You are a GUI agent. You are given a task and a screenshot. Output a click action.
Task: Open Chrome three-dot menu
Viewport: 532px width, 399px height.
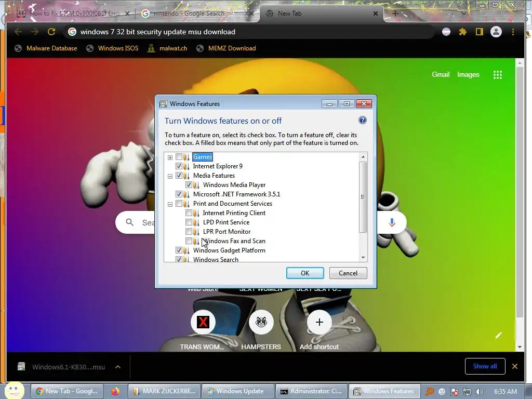(x=513, y=32)
